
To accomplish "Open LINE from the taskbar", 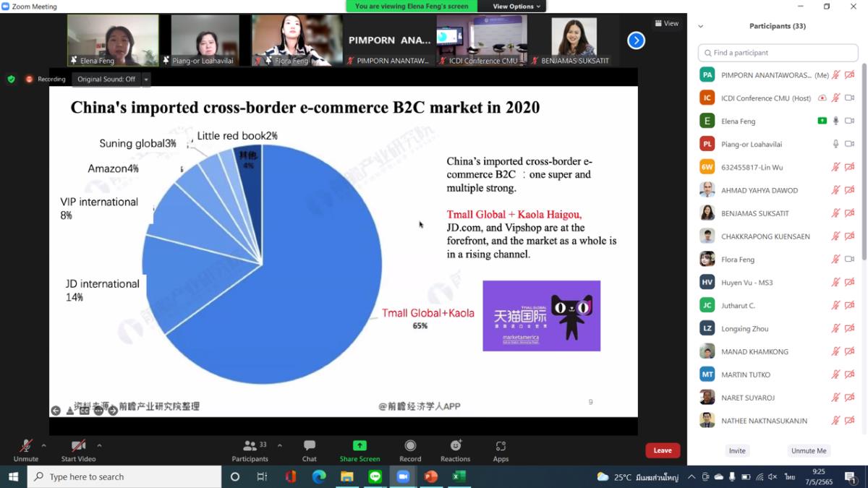I will pos(375,476).
